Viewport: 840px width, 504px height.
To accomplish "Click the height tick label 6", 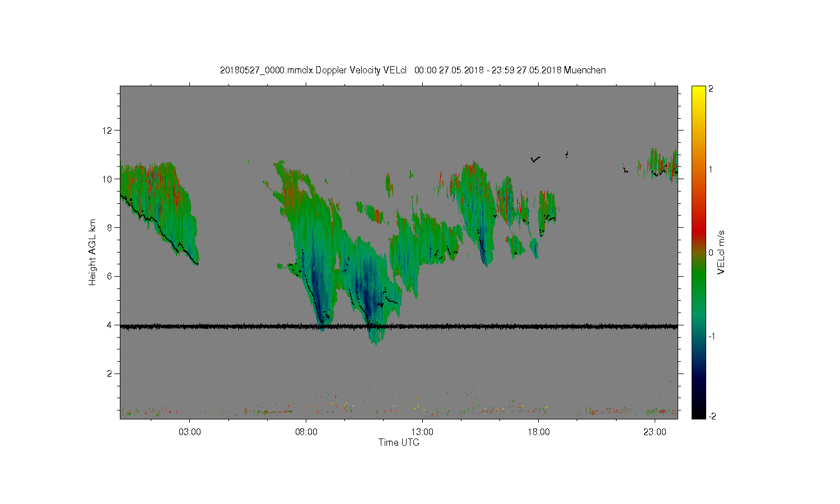I will coord(110,277).
